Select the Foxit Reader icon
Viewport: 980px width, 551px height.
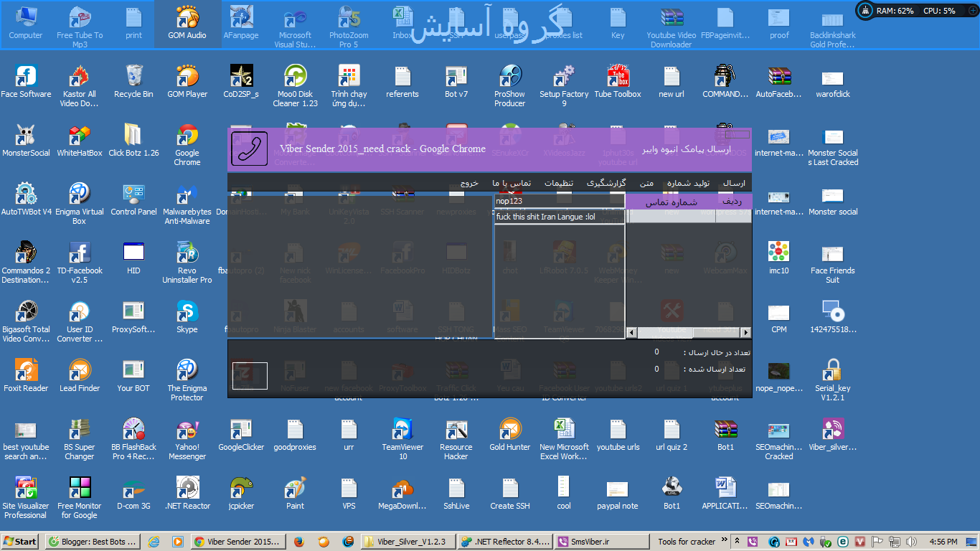point(26,376)
